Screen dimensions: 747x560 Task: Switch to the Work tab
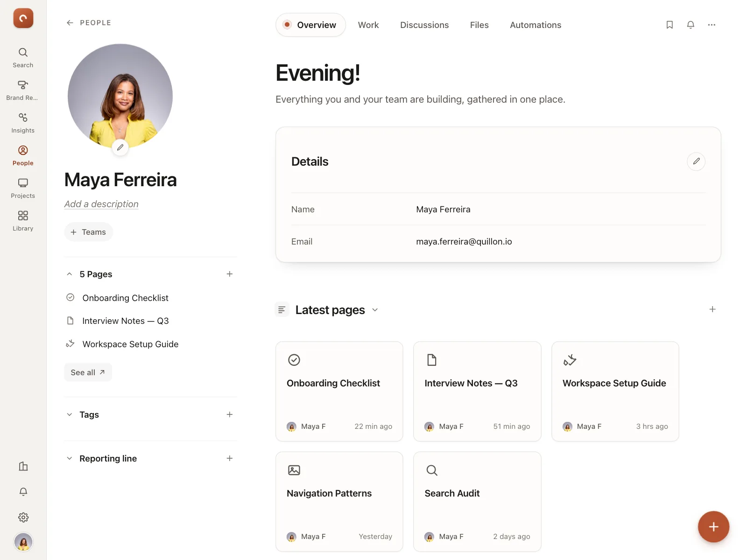click(x=368, y=25)
